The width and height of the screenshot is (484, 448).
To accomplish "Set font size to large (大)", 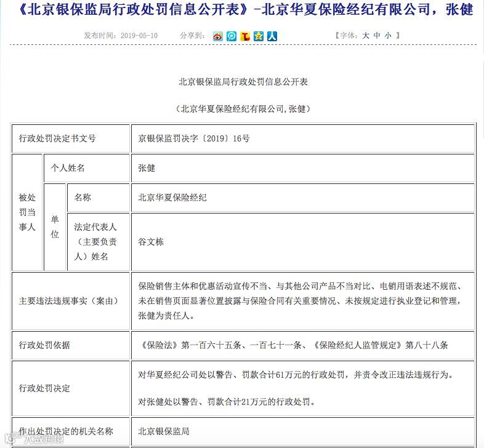I will click(366, 36).
